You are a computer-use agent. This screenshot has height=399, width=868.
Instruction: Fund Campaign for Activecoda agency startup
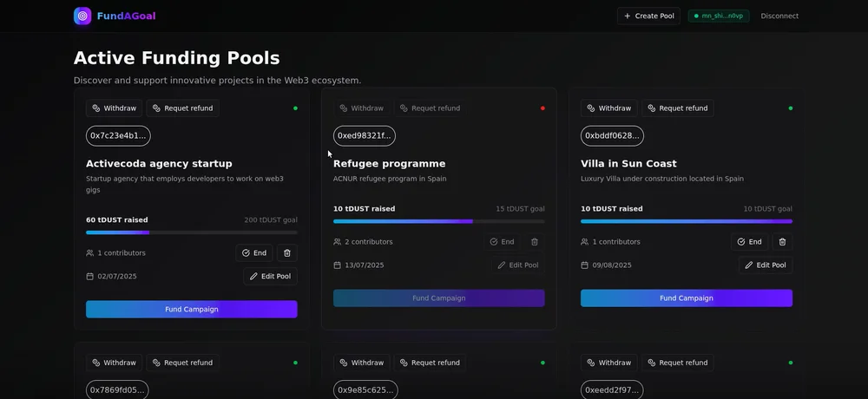pyautogui.click(x=192, y=310)
